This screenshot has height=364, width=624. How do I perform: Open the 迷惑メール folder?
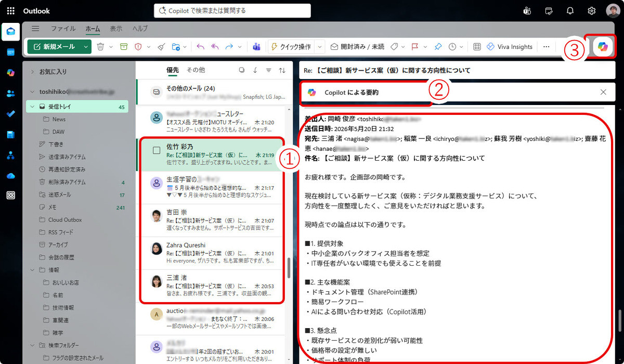(x=77, y=194)
